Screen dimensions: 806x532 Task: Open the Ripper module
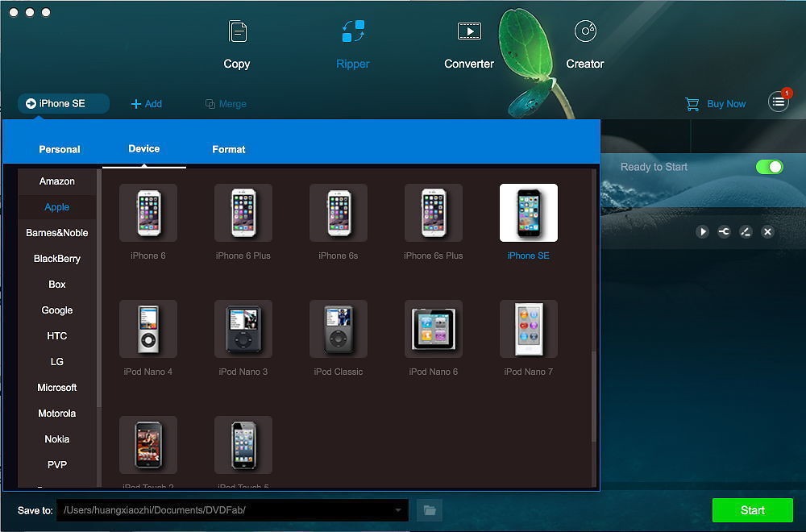pos(353,45)
